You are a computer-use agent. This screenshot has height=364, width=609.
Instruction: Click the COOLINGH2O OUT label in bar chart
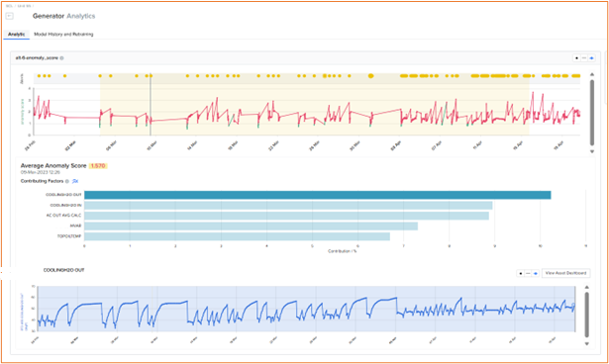(x=63, y=195)
